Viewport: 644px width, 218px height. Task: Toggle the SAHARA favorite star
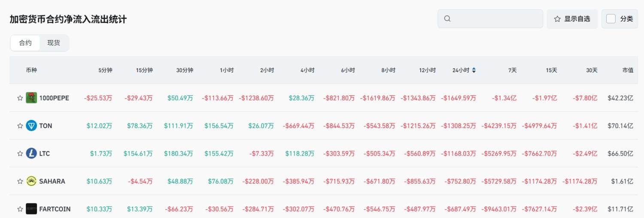(20, 181)
